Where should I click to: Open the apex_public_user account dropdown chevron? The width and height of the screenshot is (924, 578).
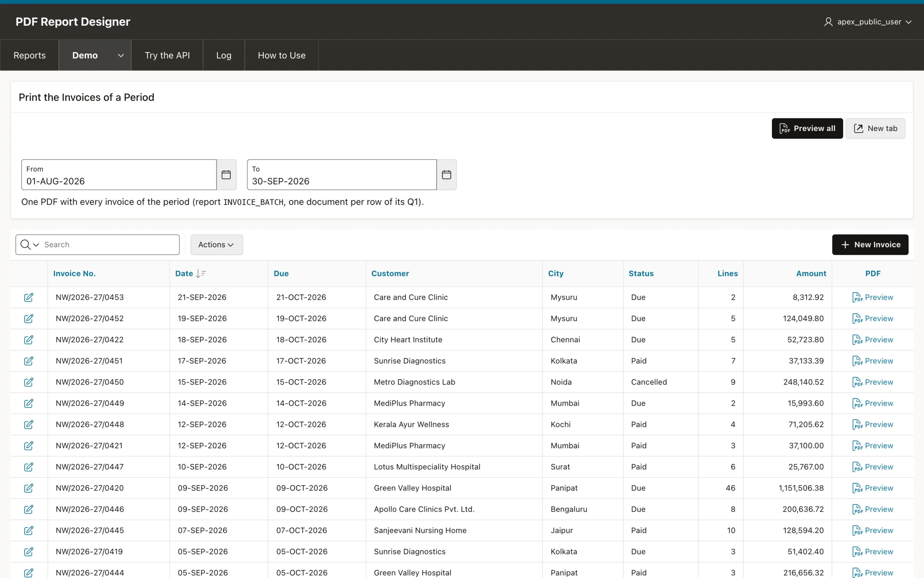pos(909,22)
